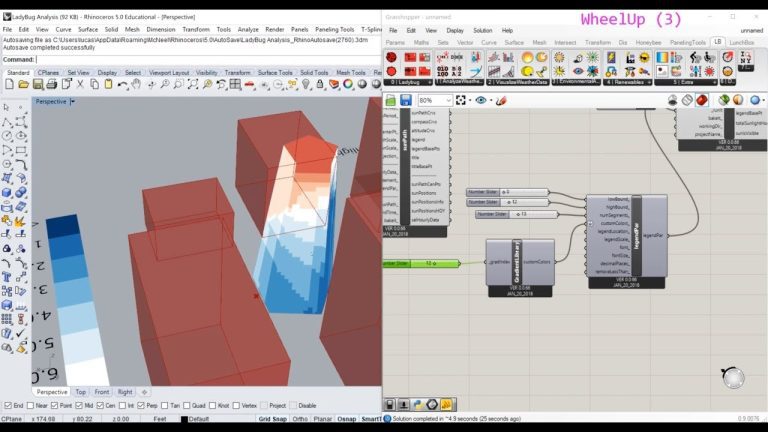The image size is (768, 432).
Task: Click the Grasshopper preview eye icon
Action: coord(482,101)
